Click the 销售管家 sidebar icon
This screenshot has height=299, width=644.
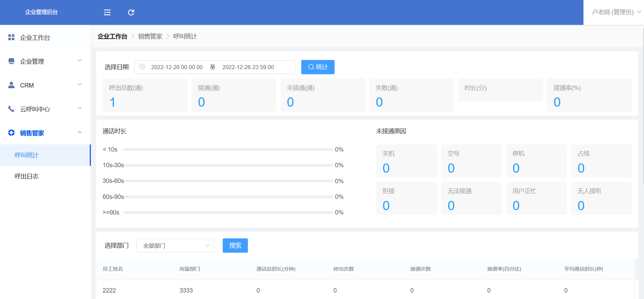tap(11, 132)
